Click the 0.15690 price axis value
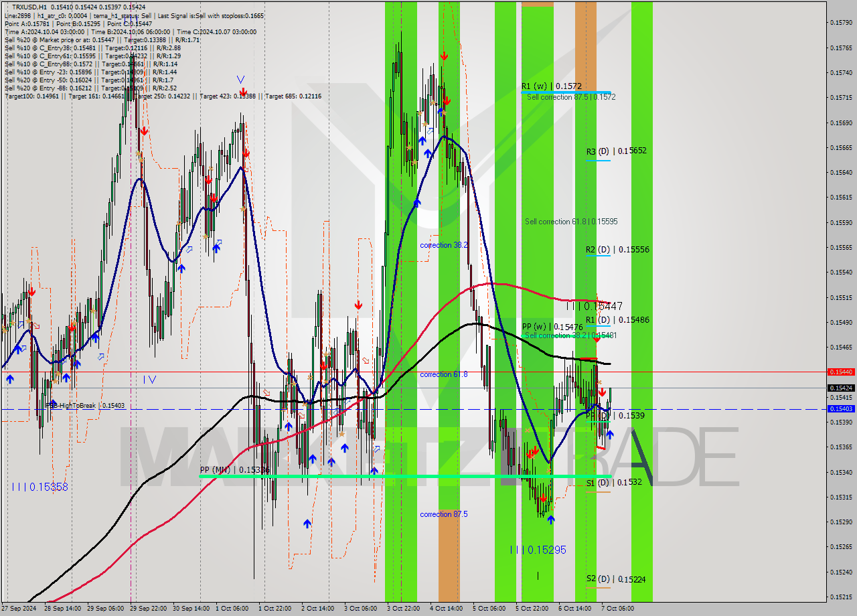 click(x=840, y=123)
